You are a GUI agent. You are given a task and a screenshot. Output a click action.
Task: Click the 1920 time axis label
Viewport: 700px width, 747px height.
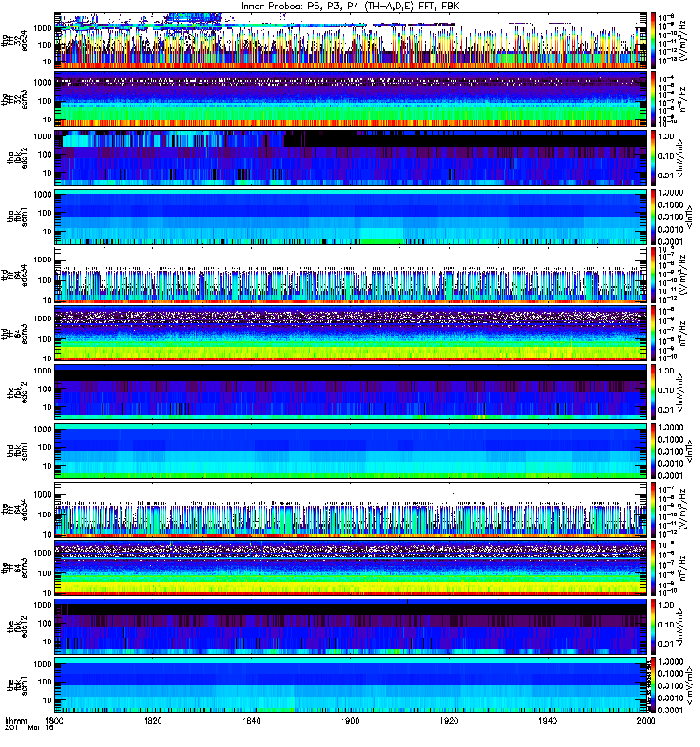click(449, 720)
